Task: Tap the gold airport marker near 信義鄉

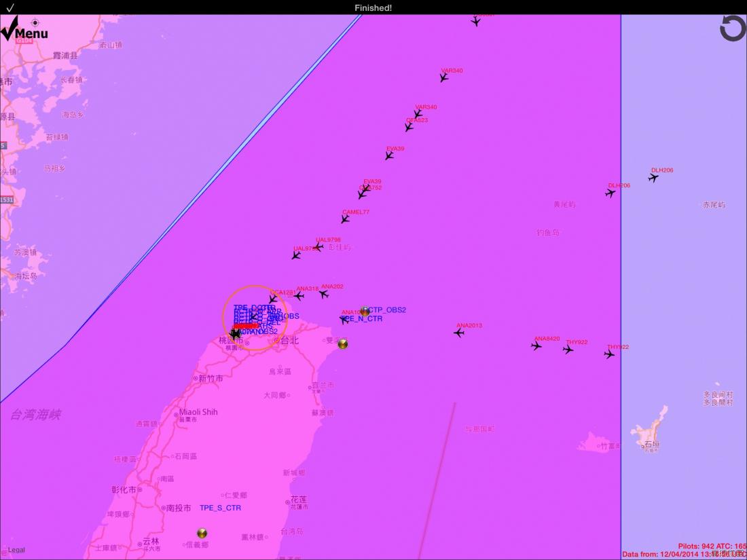Action: [202, 533]
